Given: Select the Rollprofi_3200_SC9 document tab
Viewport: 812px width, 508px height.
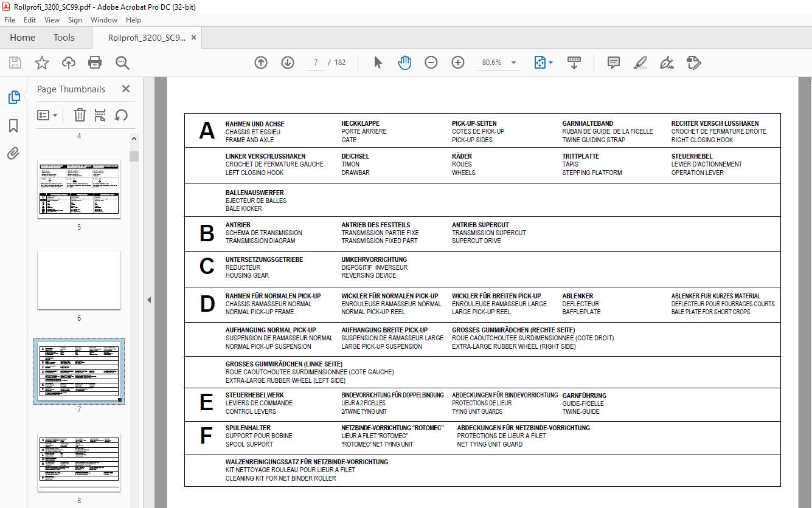Looking at the screenshot, I should [x=147, y=38].
